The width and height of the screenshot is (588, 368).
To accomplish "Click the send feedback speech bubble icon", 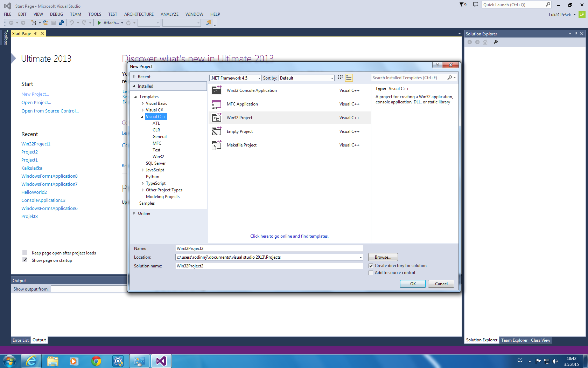I will point(475,5).
